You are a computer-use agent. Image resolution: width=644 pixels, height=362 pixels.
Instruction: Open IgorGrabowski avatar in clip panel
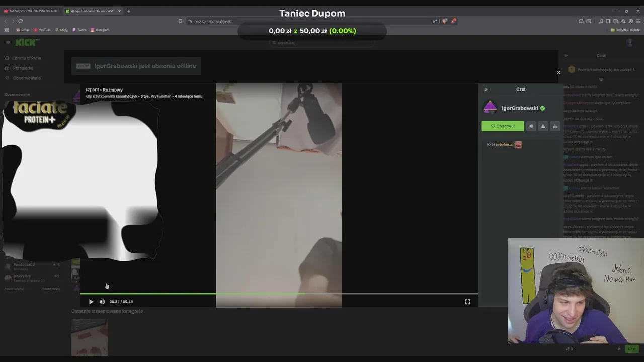pyautogui.click(x=490, y=108)
